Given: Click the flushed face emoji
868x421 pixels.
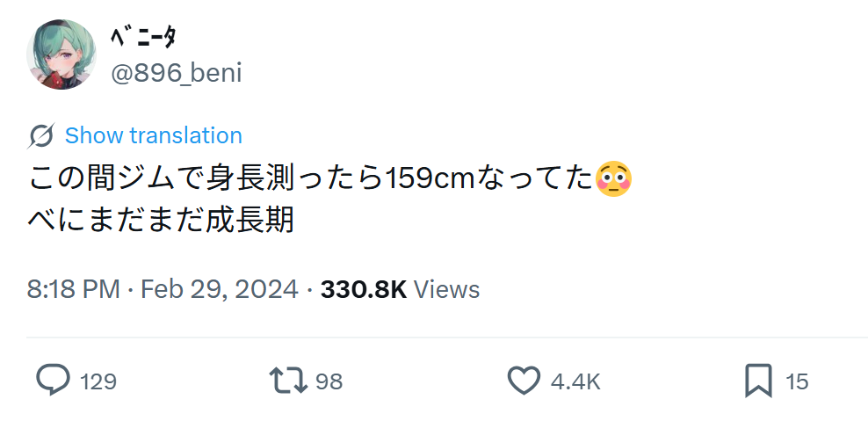Looking at the screenshot, I should tap(613, 178).
